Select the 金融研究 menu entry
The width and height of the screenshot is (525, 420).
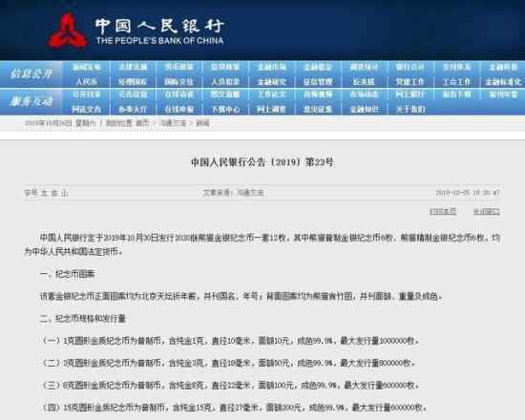271,81
